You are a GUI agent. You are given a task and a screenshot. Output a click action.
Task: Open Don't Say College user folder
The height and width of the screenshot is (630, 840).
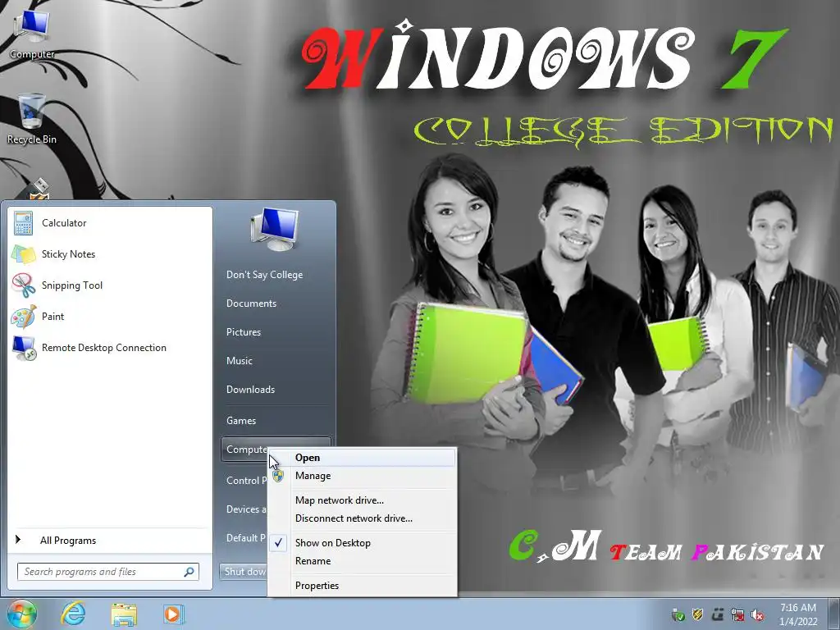(265, 275)
